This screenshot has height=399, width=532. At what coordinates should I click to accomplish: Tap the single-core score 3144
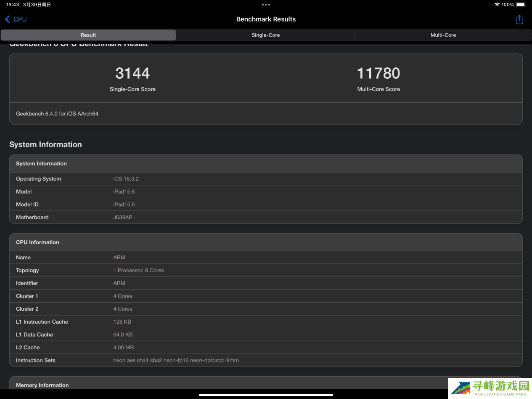(x=132, y=73)
